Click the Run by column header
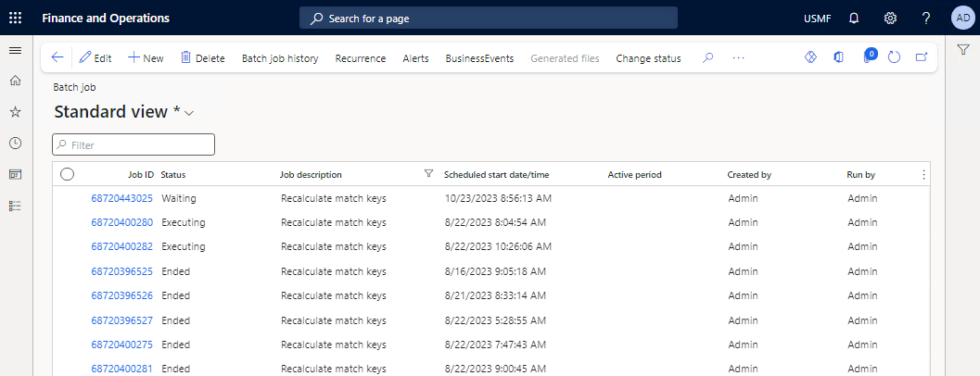The width and height of the screenshot is (980, 376). [860, 175]
